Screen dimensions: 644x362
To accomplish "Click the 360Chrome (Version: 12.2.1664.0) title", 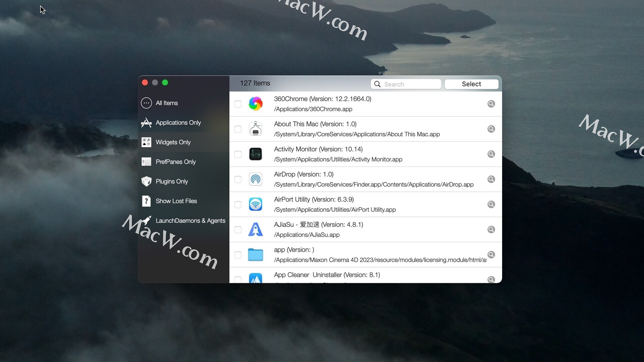I will point(323,99).
